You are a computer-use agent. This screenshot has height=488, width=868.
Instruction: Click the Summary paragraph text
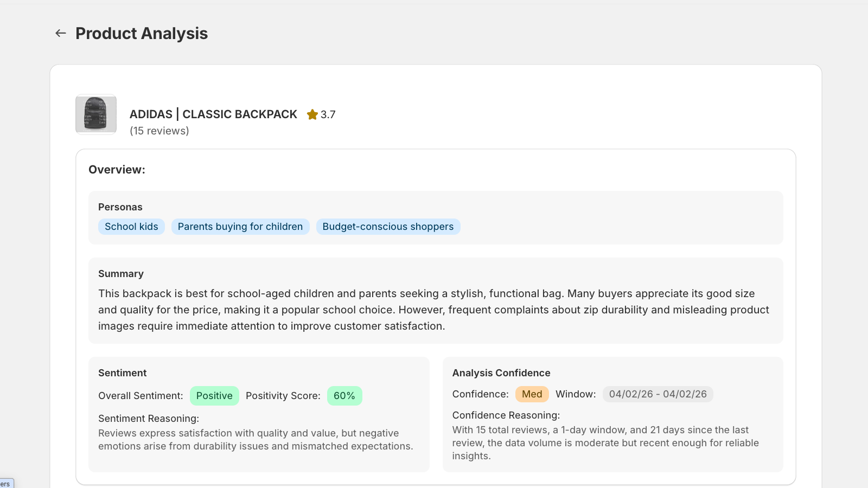point(434,310)
